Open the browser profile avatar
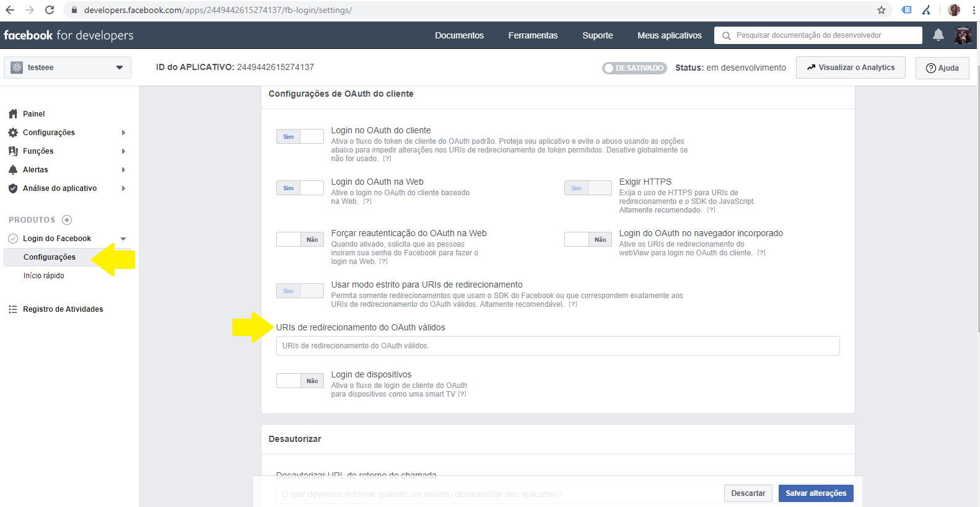 point(954,10)
